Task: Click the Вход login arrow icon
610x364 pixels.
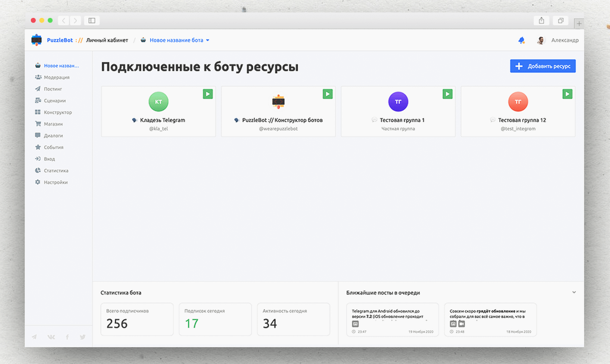Action: click(38, 158)
